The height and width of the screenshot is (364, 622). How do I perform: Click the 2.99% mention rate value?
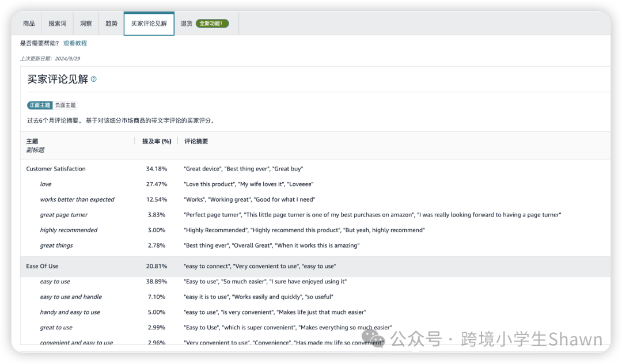pos(157,328)
